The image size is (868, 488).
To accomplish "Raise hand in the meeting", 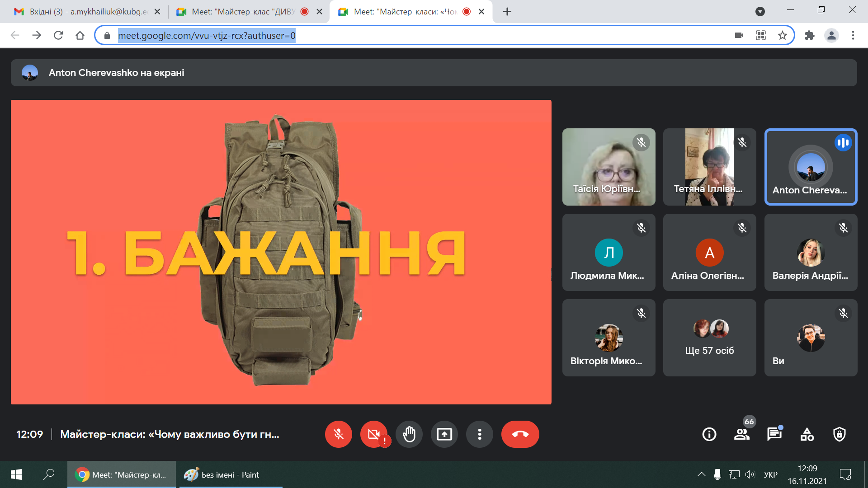I will click(x=409, y=434).
